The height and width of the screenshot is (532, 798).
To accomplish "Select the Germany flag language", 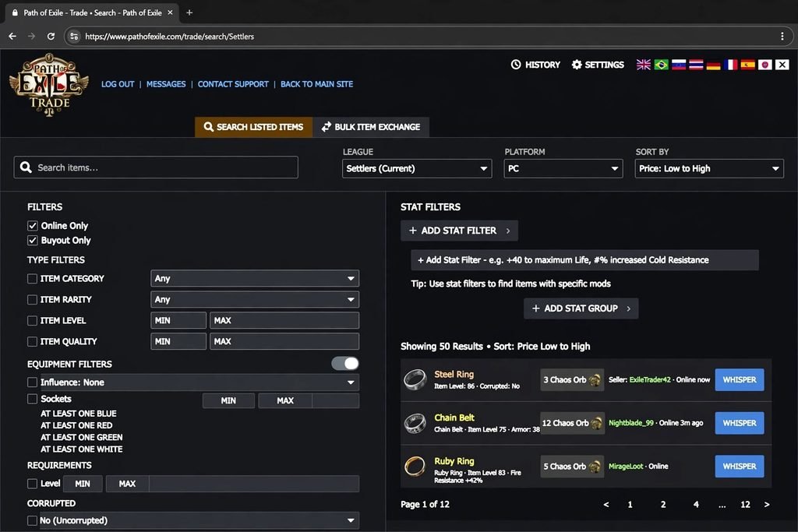I will [713, 65].
